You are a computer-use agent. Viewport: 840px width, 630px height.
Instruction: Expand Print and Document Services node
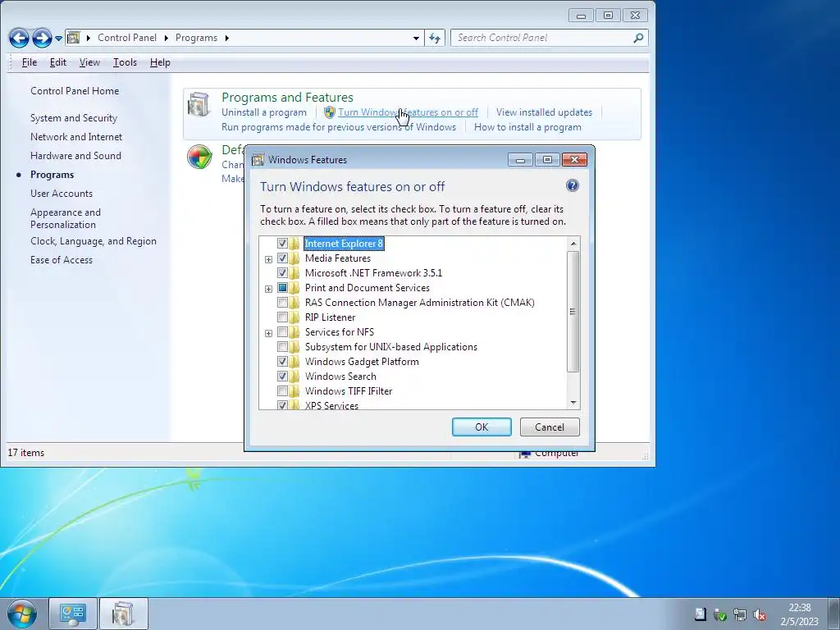[268, 289]
